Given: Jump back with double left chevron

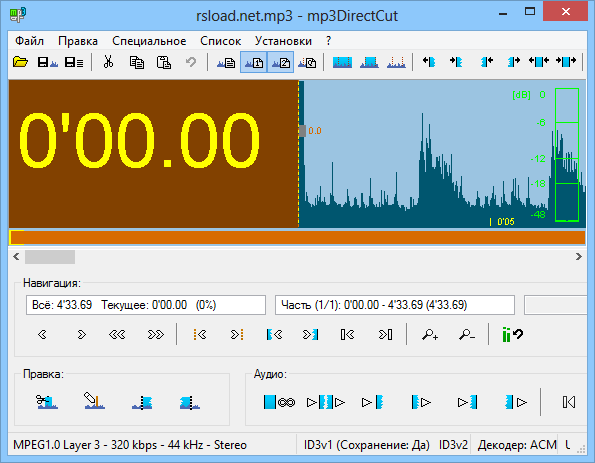Looking at the screenshot, I should pos(117,334).
